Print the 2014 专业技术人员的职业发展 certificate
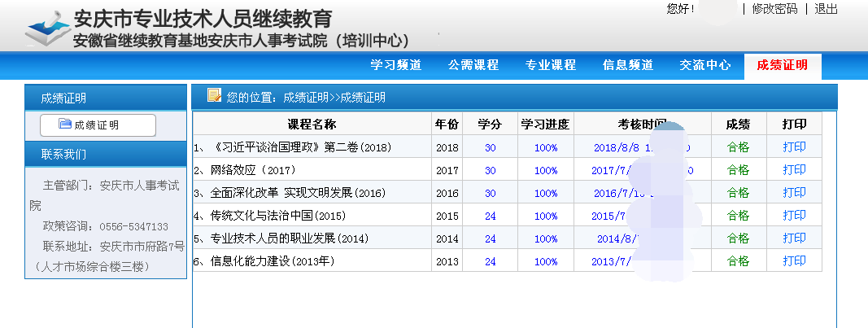Viewport: 868px width, 328px height. click(x=794, y=238)
